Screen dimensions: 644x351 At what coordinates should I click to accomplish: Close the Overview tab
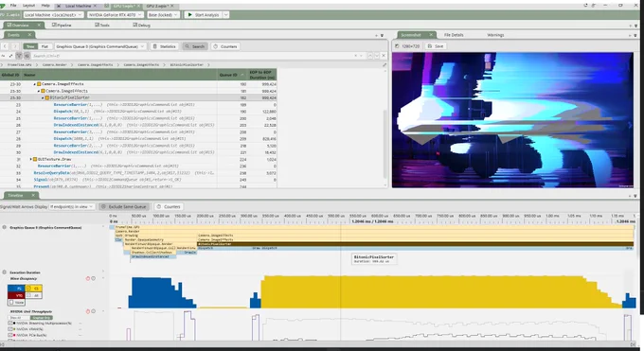point(39,25)
